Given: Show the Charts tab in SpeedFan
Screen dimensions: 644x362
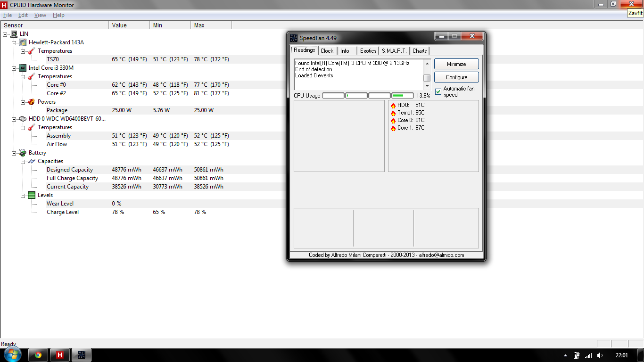Looking at the screenshot, I should click(420, 51).
